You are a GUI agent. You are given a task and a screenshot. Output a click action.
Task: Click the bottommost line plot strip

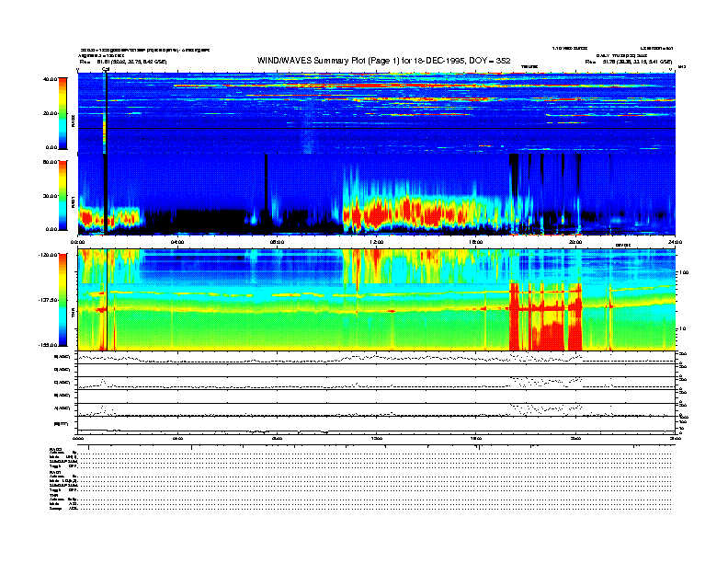tap(377, 425)
